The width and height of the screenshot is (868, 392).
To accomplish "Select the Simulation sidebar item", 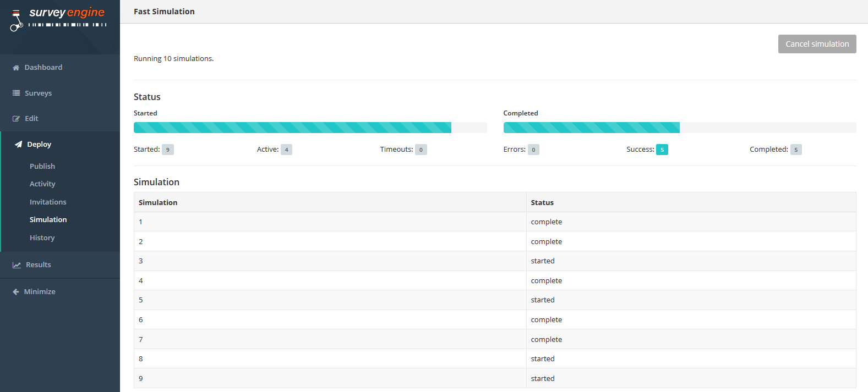I will point(48,220).
